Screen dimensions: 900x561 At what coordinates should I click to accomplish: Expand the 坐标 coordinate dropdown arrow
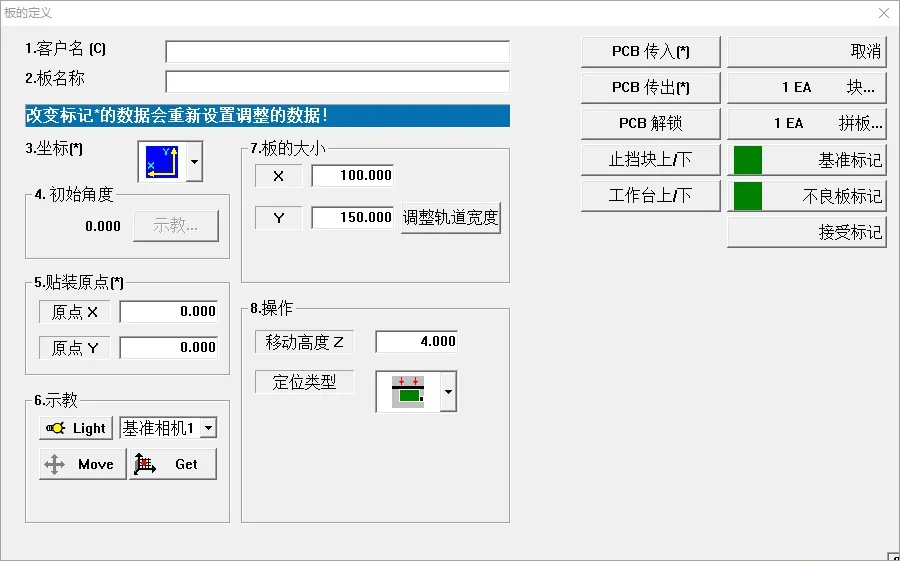click(x=194, y=161)
